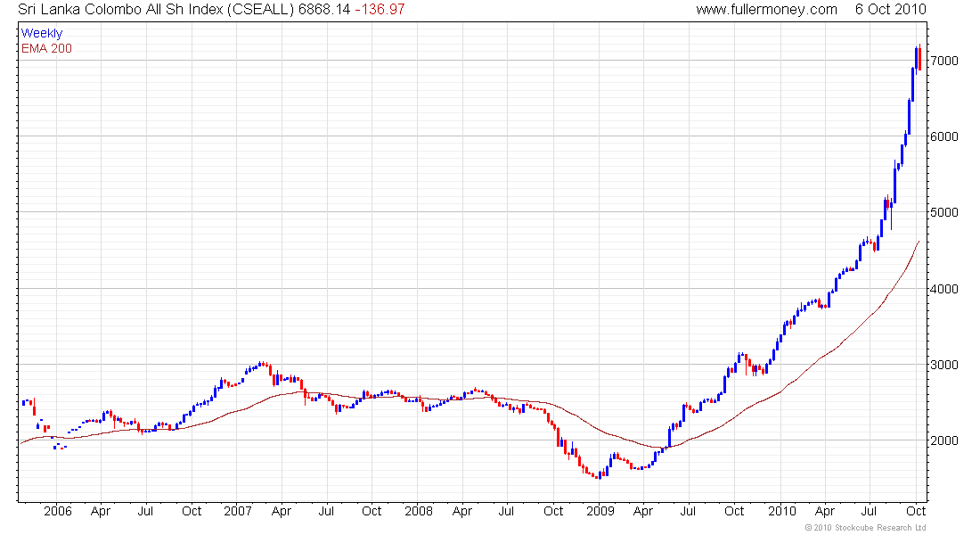Image resolution: width=980 pixels, height=535 pixels.
Task: Click the www.fullermoney.com text
Action: 766,10
